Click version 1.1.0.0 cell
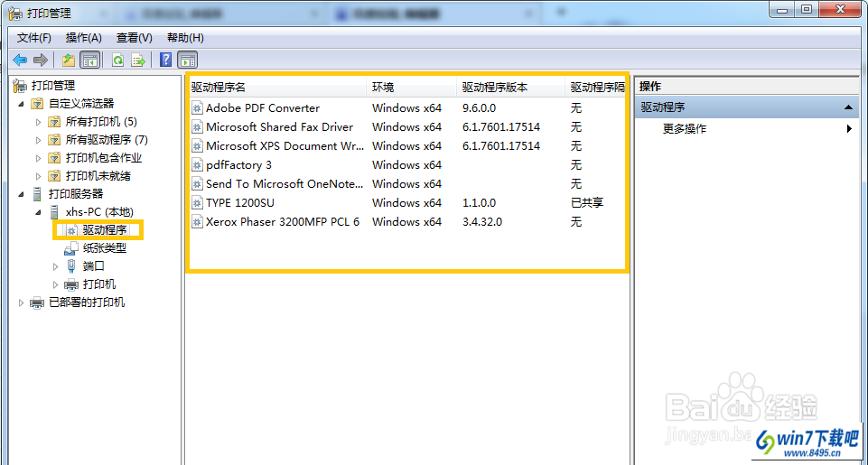The width and height of the screenshot is (868, 465). click(x=480, y=203)
